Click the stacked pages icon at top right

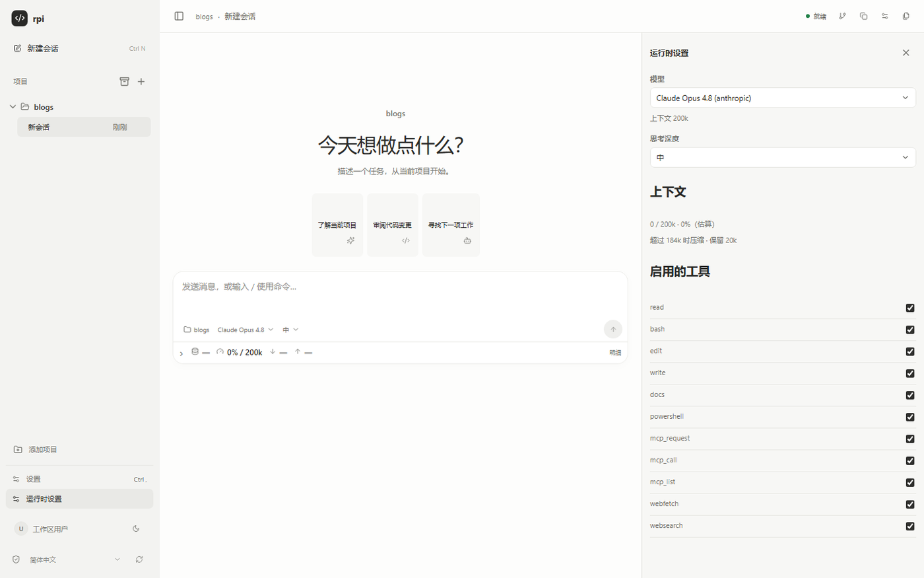[906, 16]
